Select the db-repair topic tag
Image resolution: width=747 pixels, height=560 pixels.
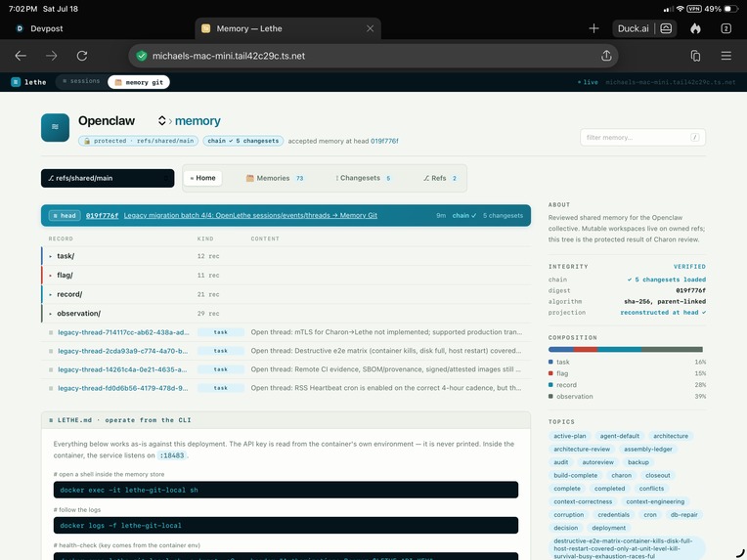[x=683, y=515]
